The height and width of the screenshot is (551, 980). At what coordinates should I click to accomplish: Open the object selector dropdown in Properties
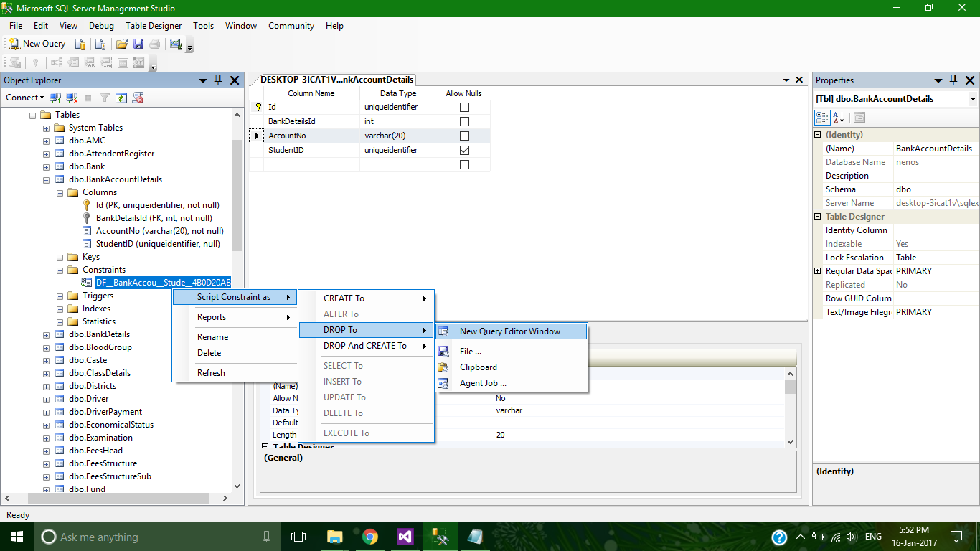pyautogui.click(x=973, y=99)
